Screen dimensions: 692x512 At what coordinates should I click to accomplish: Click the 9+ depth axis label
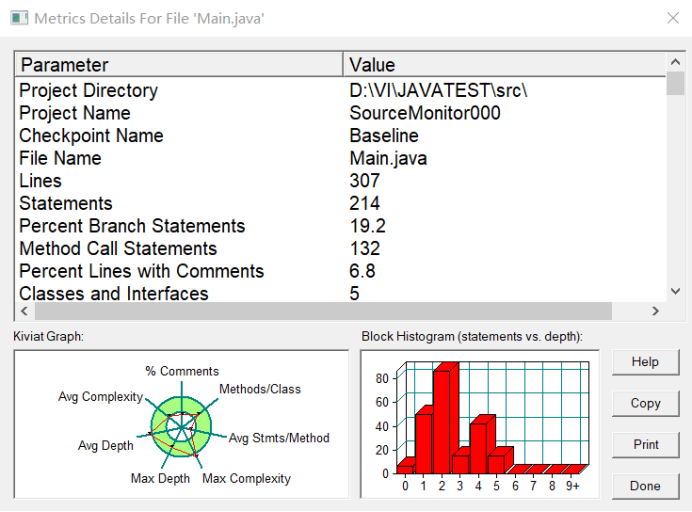(x=572, y=486)
